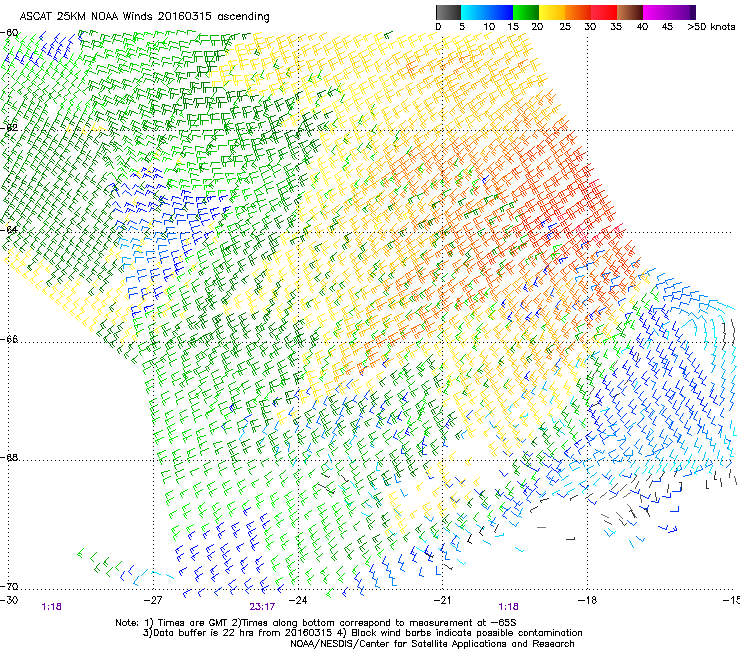This screenshot has width=740, height=650.
Task: Click the note line 'Times are GMT'
Action: 190,623
